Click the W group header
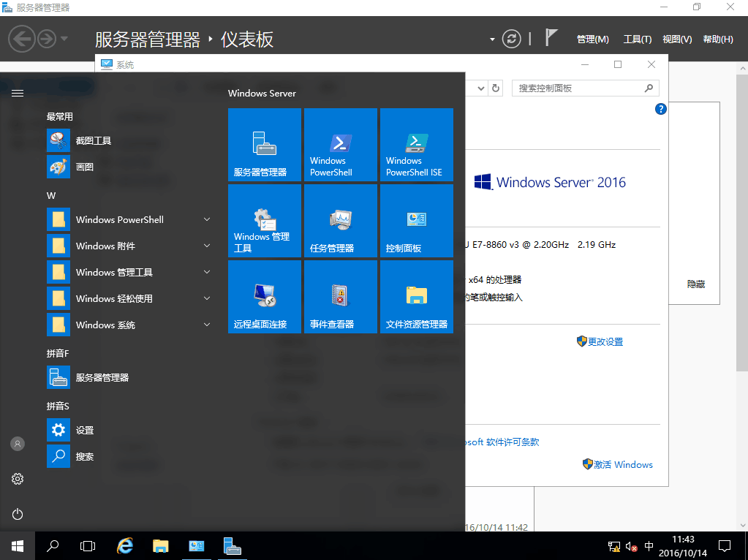The height and width of the screenshot is (560, 748). pos(51,196)
